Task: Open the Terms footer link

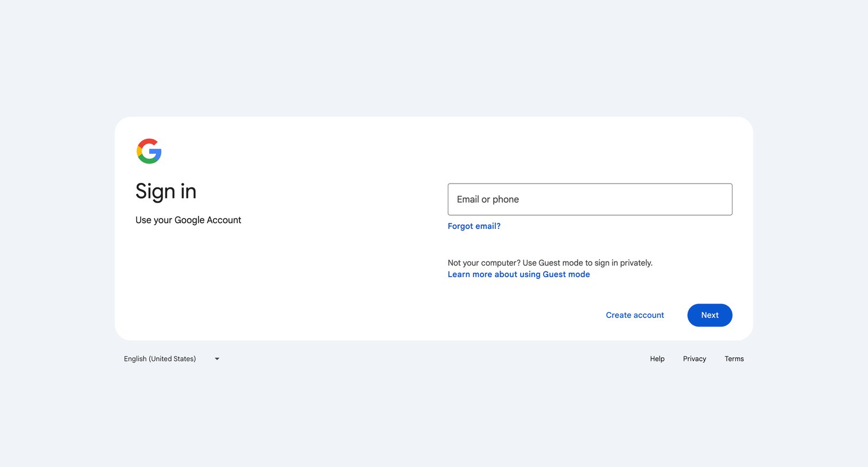Action: [734, 359]
